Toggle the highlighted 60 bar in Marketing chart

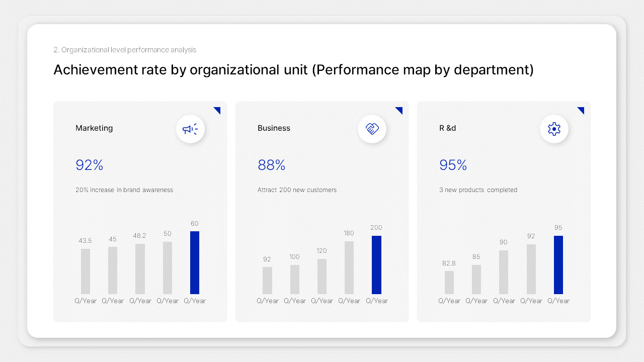(x=195, y=261)
